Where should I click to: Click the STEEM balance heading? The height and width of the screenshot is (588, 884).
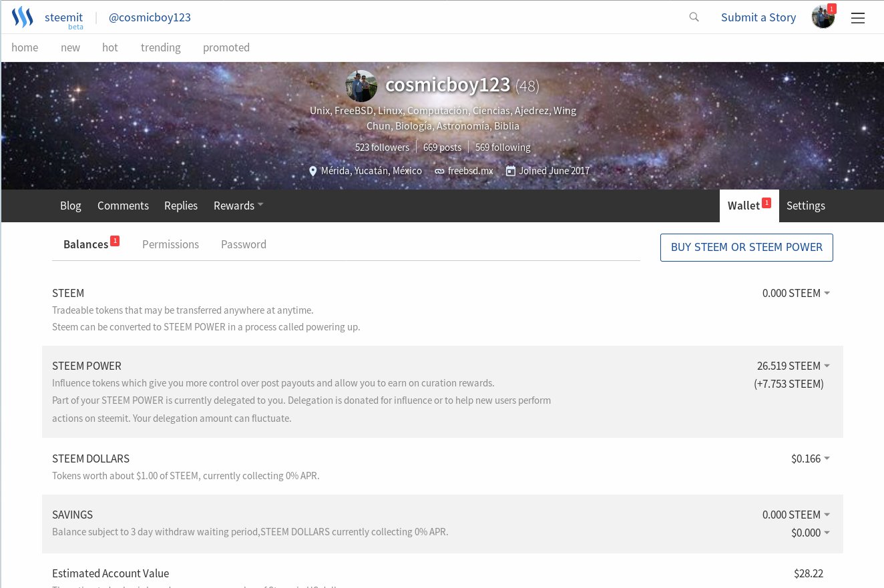click(x=68, y=293)
